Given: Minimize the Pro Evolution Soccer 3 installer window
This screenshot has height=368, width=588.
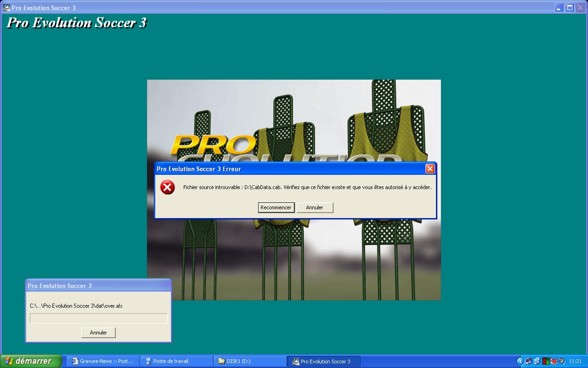Looking at the screenshot, I should [x=559, y=7].
